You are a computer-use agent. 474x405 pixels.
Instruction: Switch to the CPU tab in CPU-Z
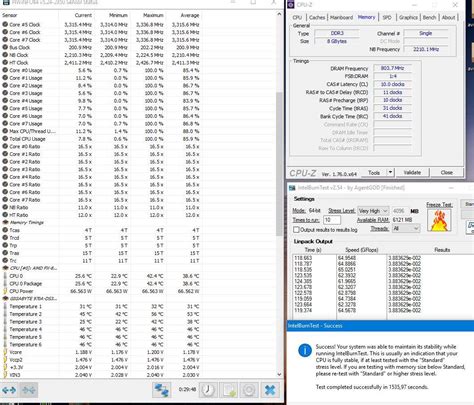coord(297,17)
